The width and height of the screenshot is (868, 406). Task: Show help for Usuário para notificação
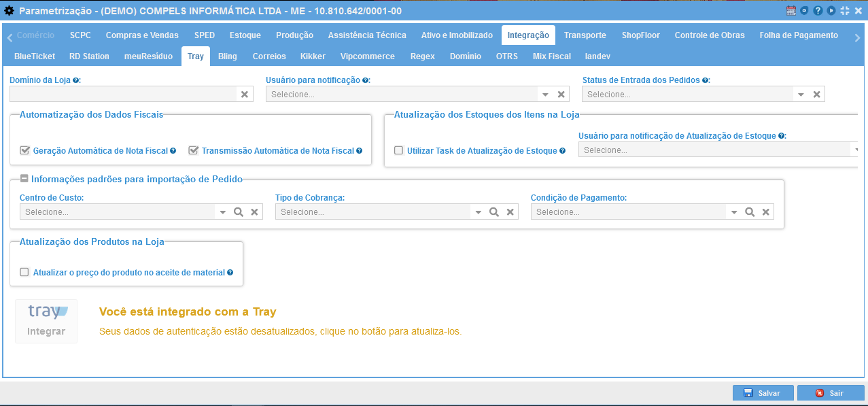coord(365,80)
